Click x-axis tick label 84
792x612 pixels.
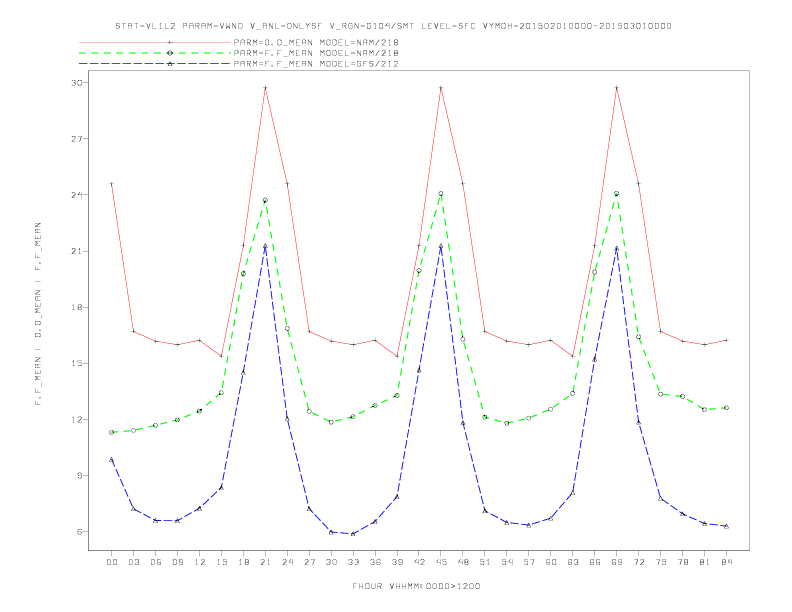726,562
